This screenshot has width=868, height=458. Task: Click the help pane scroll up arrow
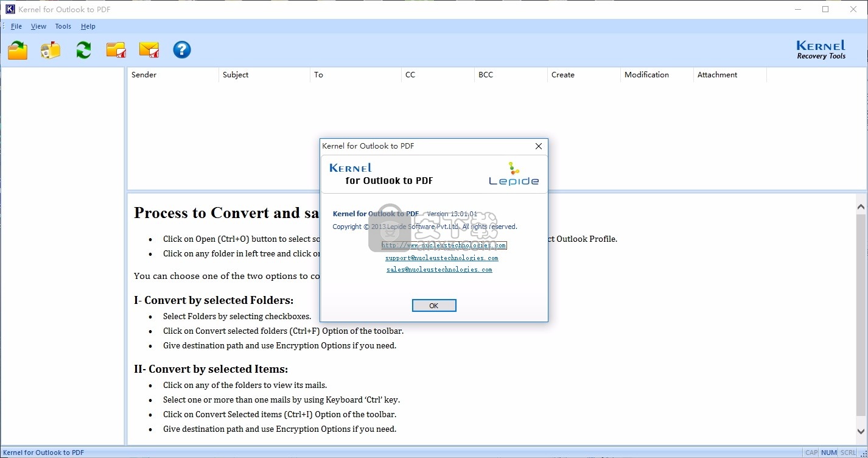pos(861,207)
